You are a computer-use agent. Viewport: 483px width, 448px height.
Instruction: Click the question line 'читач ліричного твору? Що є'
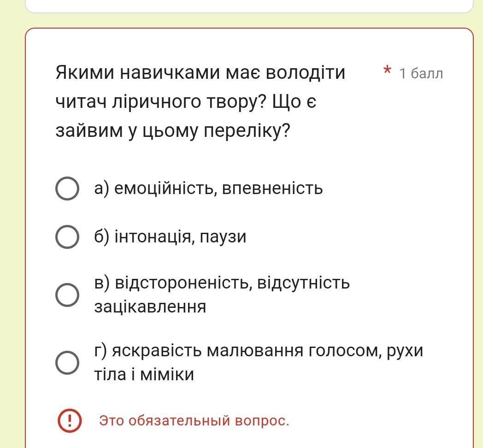pyautogui.click(x=186, y=102)
